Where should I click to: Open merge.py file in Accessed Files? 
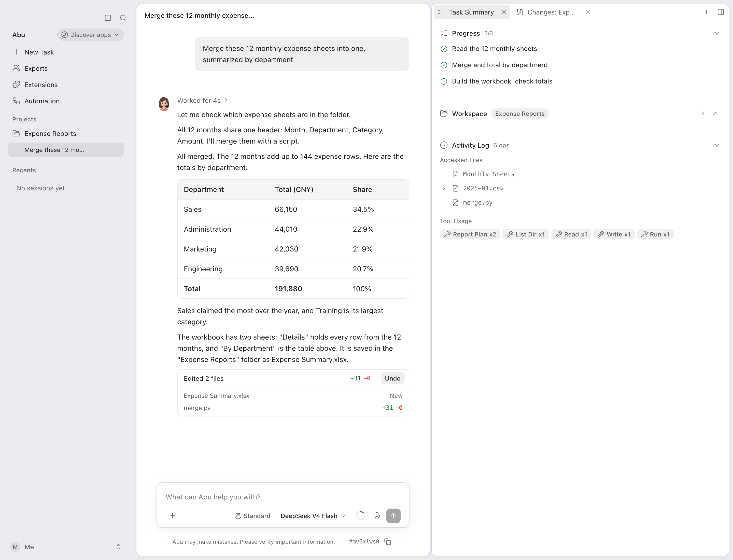477,203
